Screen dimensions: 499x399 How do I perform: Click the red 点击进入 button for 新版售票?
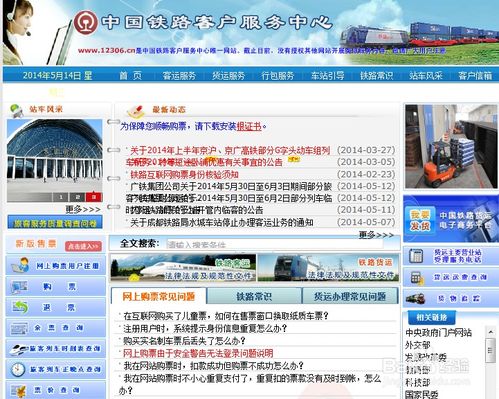tap(83, 246)
